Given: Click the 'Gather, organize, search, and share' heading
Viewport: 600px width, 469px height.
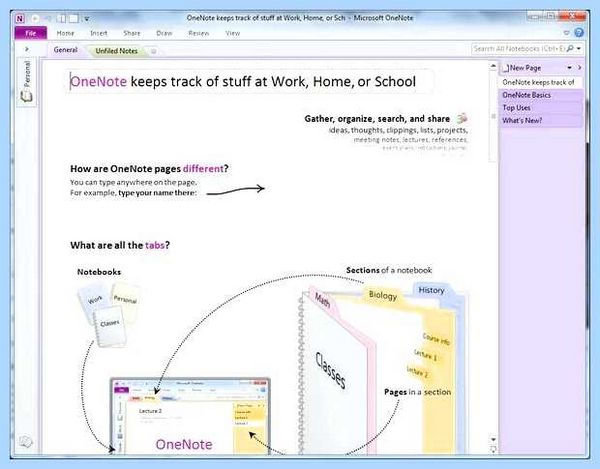Looking at the screenshot, I should 377,119.
